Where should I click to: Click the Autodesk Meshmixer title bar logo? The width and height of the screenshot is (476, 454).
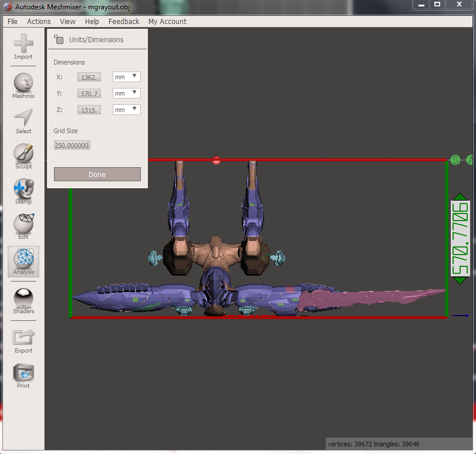[8, 6]
